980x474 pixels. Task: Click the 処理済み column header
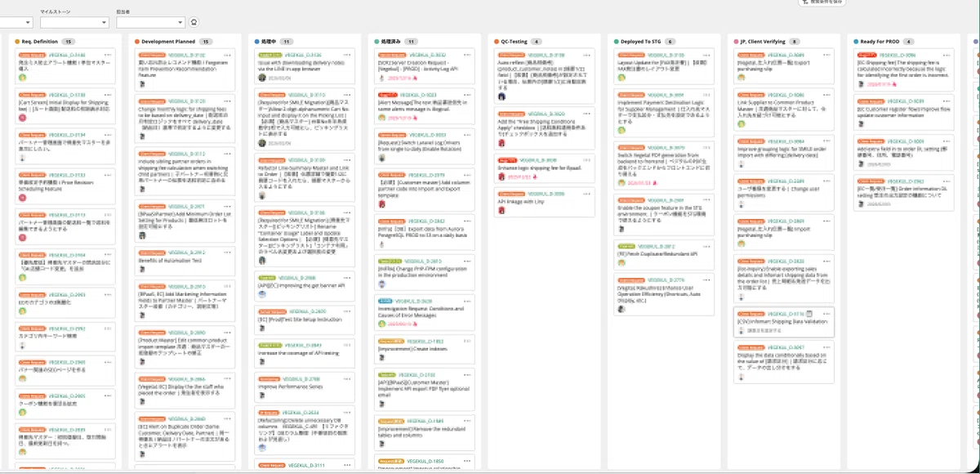[390, 41]
